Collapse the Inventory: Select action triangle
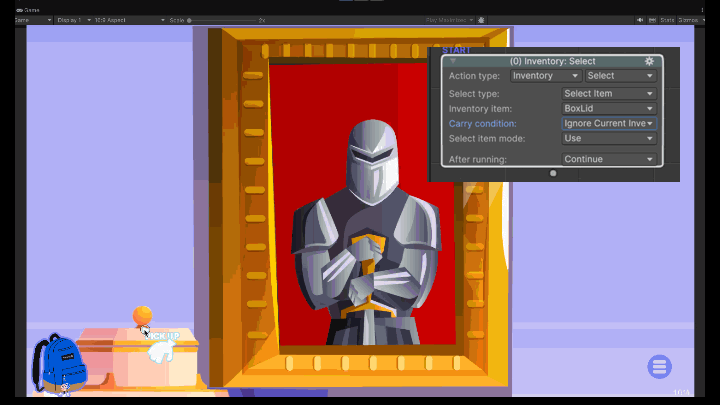Image resolution: width=720 pixels, height=405 pixels. [x=453, y=61]
